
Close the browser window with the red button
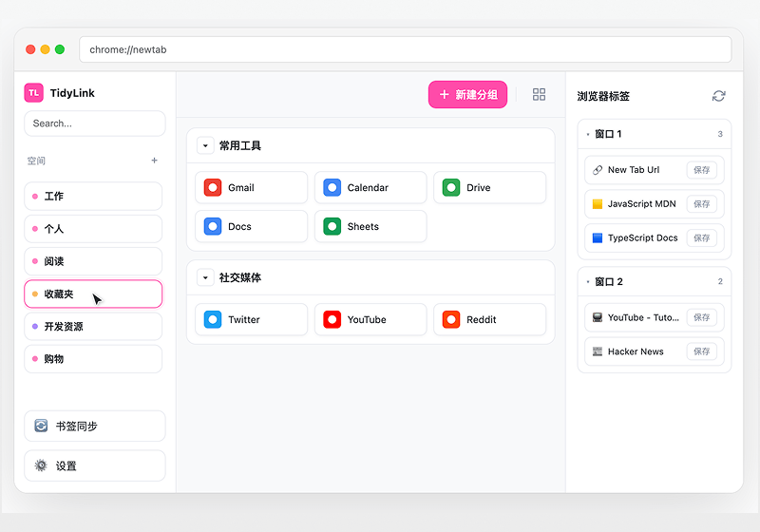pos(30,49)
